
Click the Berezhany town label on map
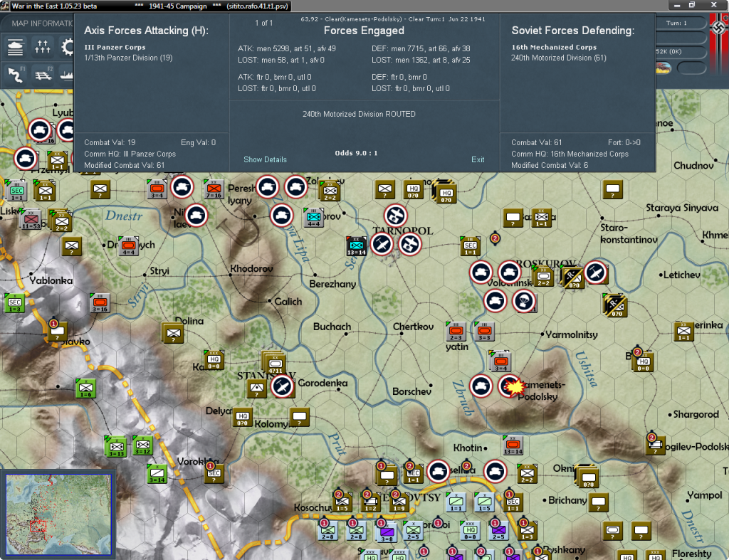pyautogui.click(x=332, y=284)
